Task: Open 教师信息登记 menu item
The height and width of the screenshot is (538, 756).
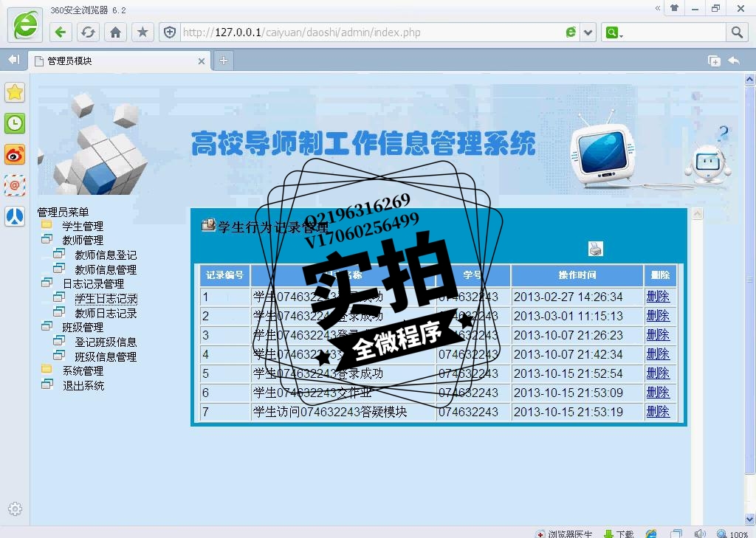Action: point(106,255)
